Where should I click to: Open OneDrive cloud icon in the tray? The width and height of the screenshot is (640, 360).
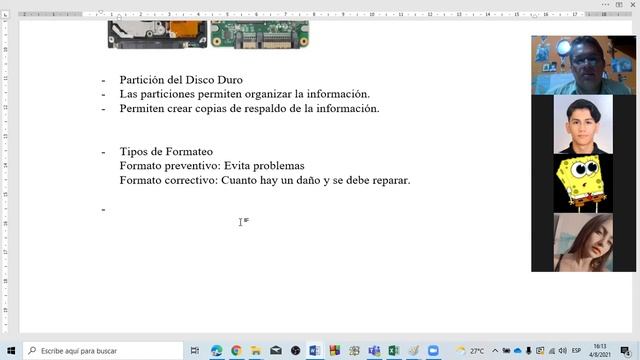518,351
